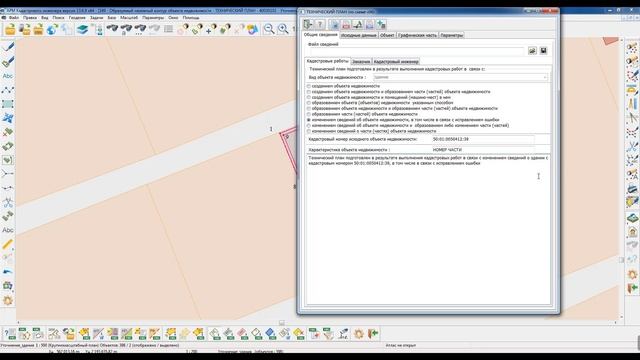Click the 'НОМЕР ЧАСТИ' characteristic field

482,150
